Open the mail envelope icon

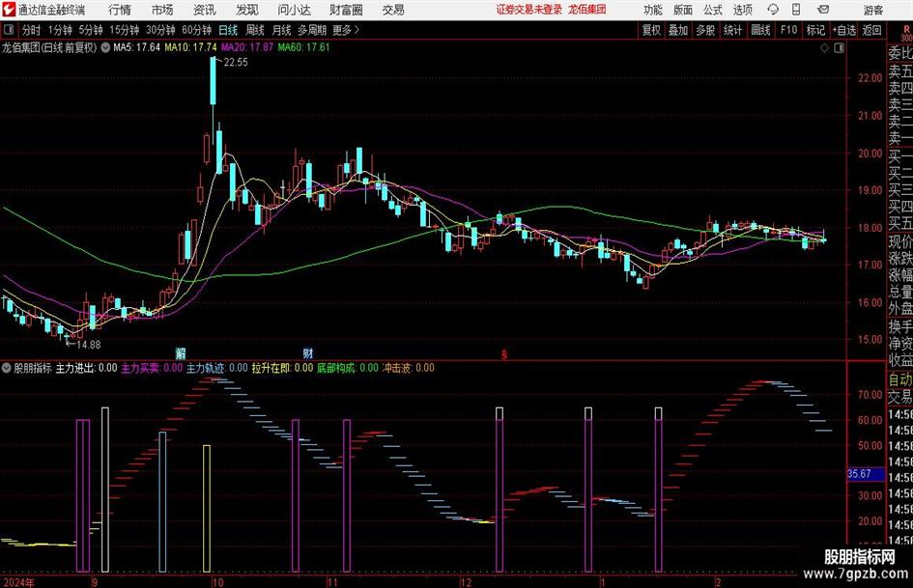coord(823,10)
